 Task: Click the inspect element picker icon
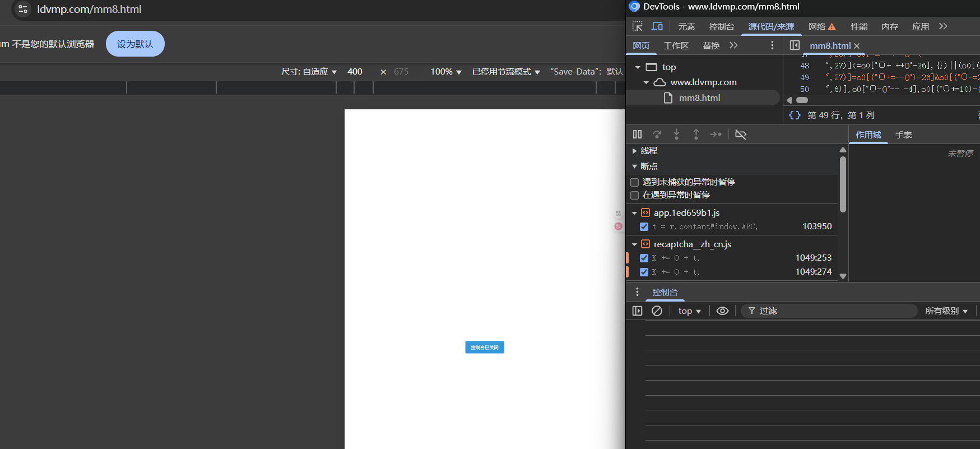click(637, 26)
